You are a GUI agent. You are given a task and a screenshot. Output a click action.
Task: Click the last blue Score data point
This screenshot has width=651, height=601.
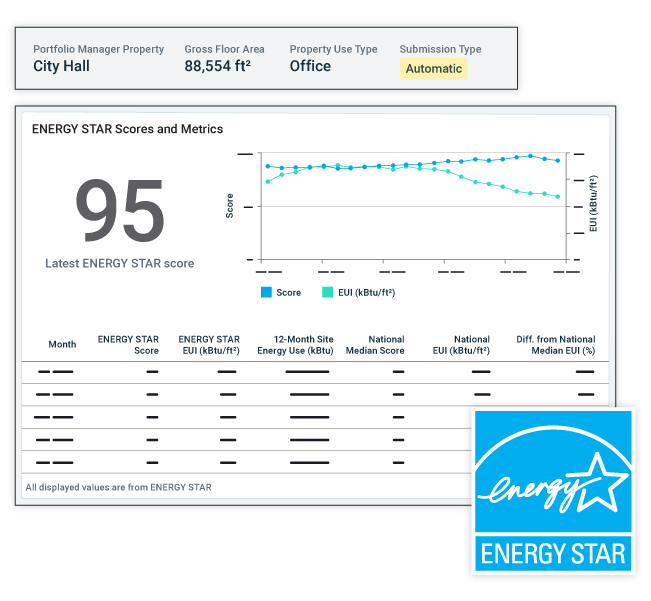pyautogui.click(x=558, y=160)
